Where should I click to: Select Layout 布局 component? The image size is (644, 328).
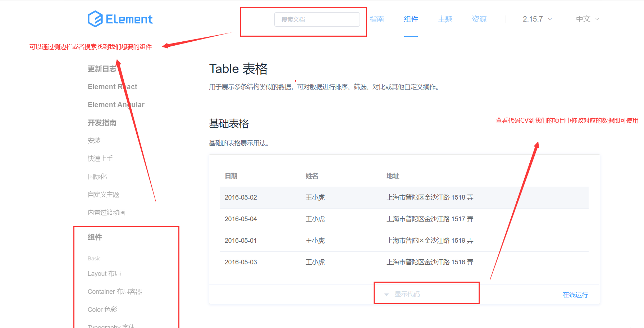pyautogui.click(x=105, y=273)
